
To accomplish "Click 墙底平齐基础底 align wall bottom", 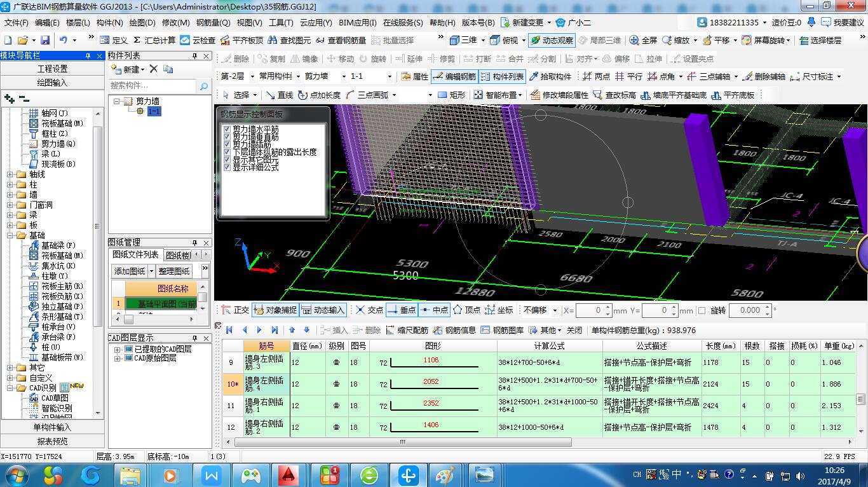I will click(673, 95).
